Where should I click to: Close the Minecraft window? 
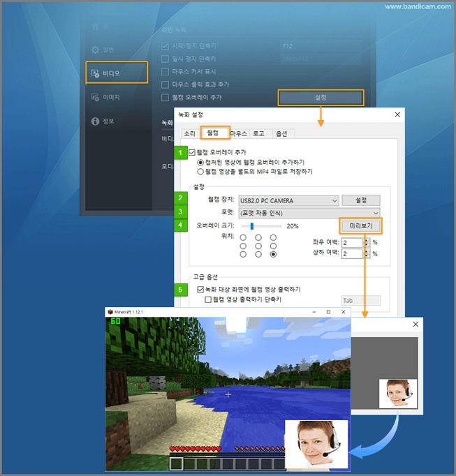[x=344, y=312]
